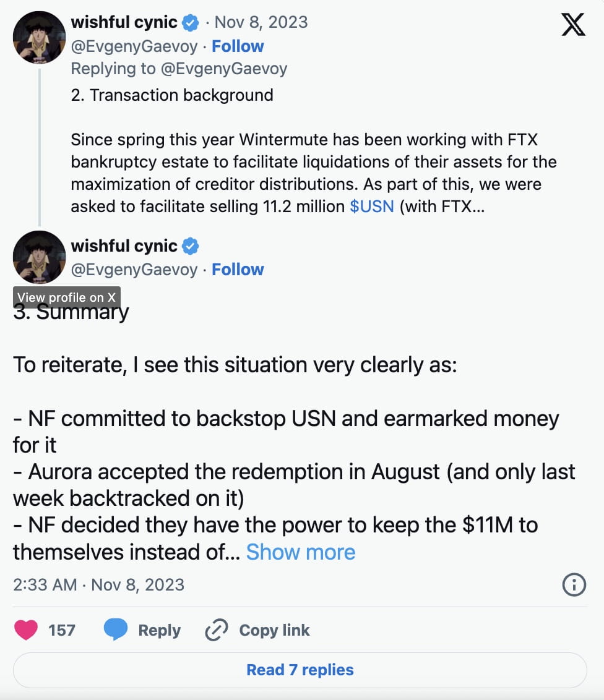Click the verified badge on the second tweet
Viewport: 604px width, 700px height.
pos(191,245)
